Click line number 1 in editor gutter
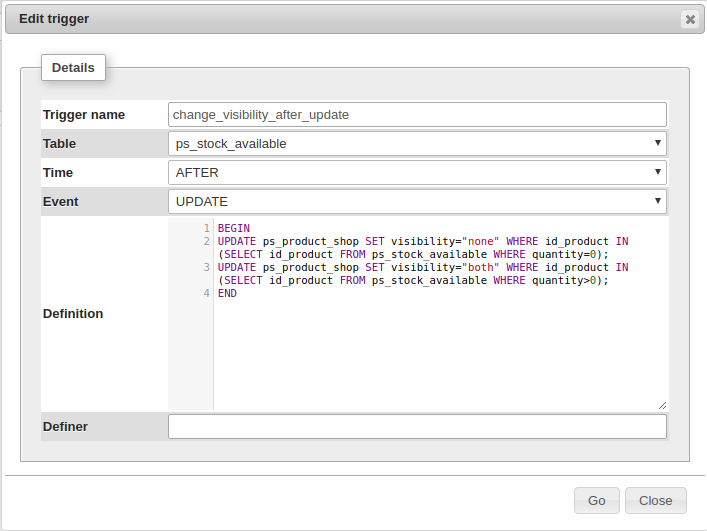Screen dimensions: 707x531 click(206, 228)
